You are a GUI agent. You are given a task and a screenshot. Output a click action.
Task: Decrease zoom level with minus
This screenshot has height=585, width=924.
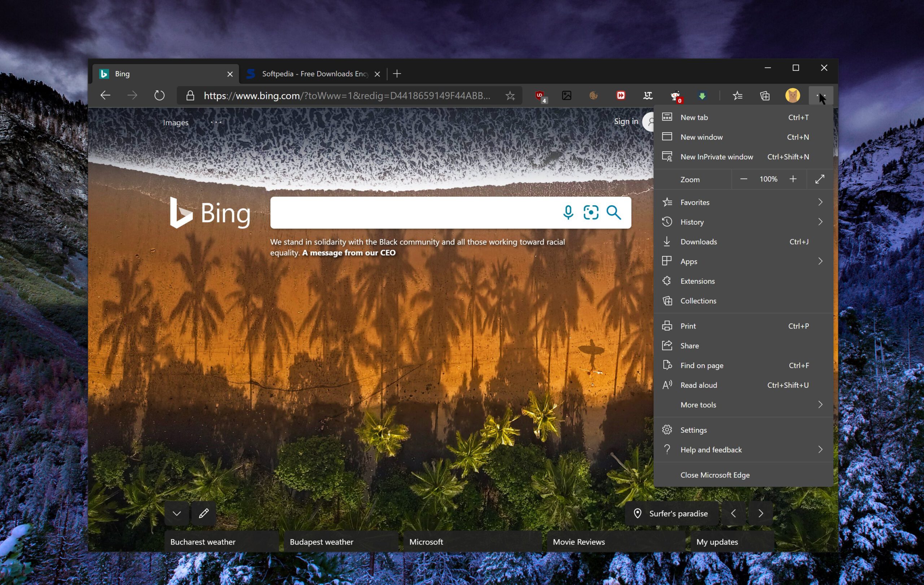click(x=743, y=179)
